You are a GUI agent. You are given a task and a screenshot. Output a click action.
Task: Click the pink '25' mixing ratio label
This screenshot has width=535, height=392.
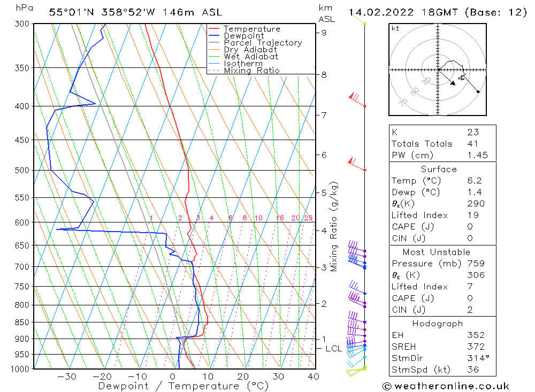[x=308, y=218]
